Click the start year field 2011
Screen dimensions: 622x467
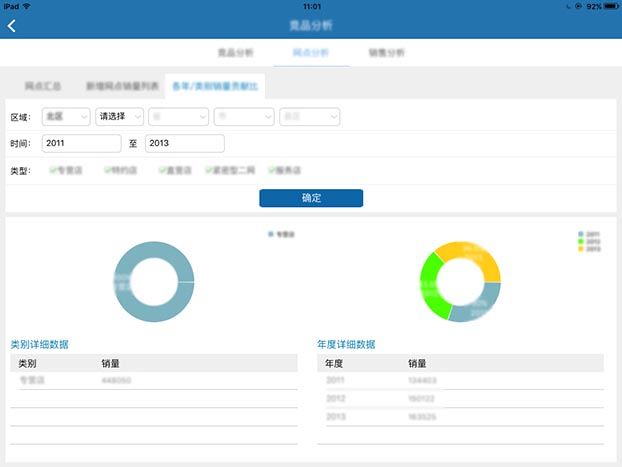point(81,144)
